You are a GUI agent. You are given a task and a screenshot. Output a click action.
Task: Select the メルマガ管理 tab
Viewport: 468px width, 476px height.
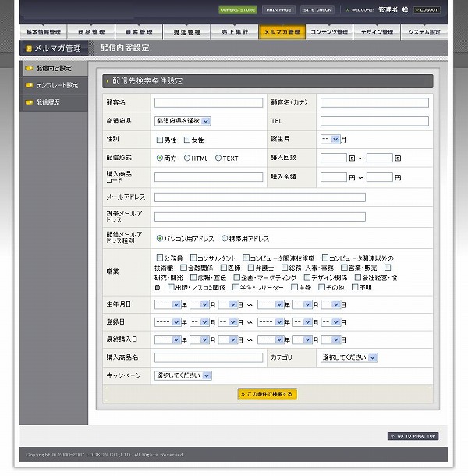point(282,32)
